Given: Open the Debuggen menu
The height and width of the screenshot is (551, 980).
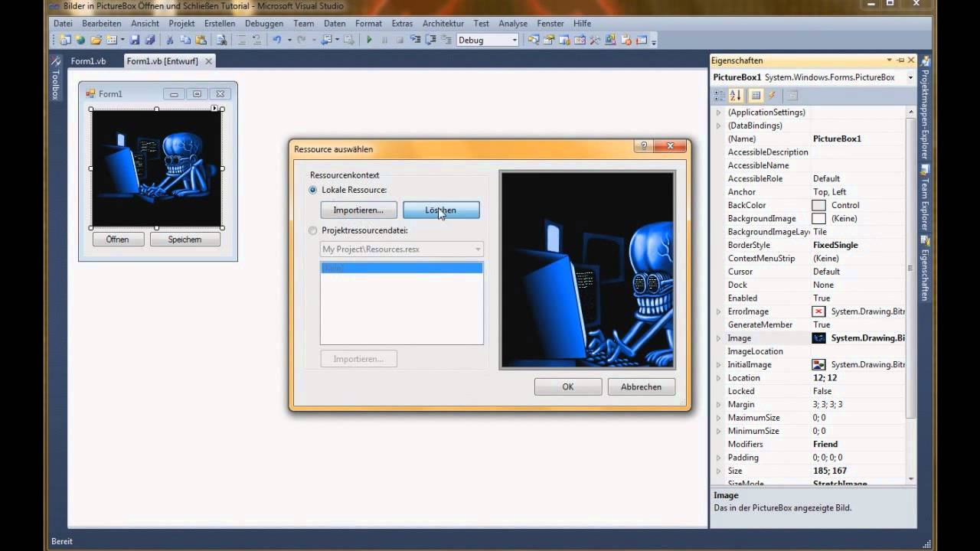Looking at the screenshot, I should click(x=263, y=23).
